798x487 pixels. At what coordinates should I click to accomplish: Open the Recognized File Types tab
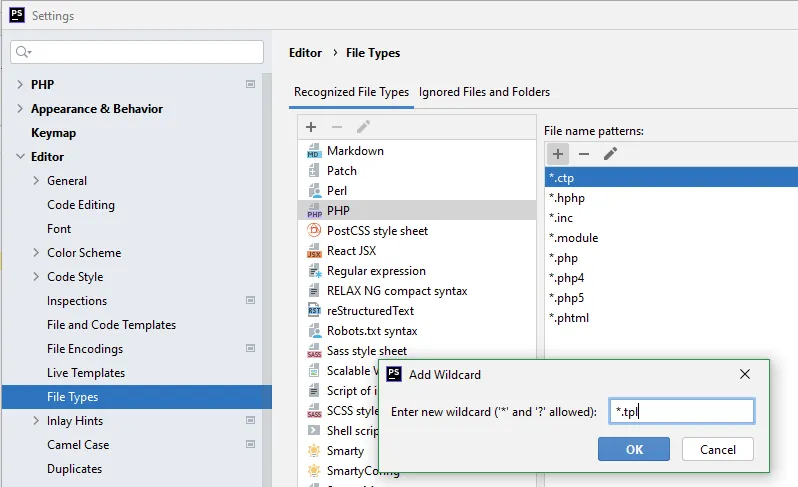[351, 92]
